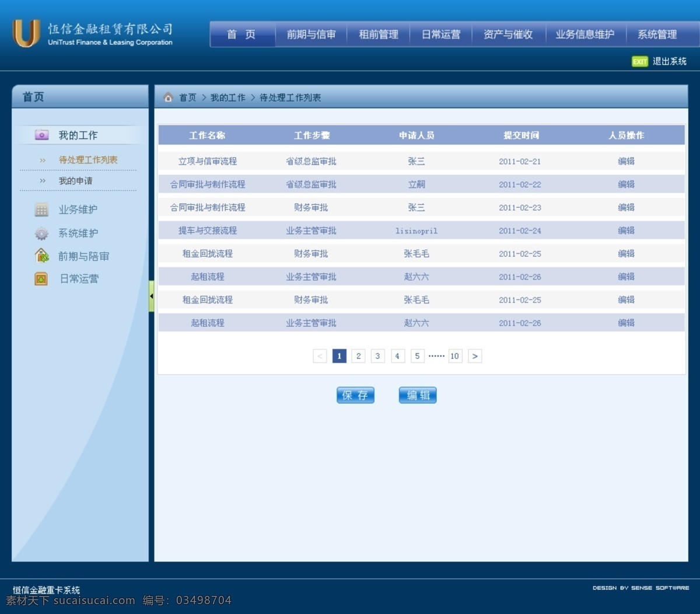The width and height of the screenshot is (700, 614).
Task: Click the 保存 button
Action: click(x=355, y=395)
